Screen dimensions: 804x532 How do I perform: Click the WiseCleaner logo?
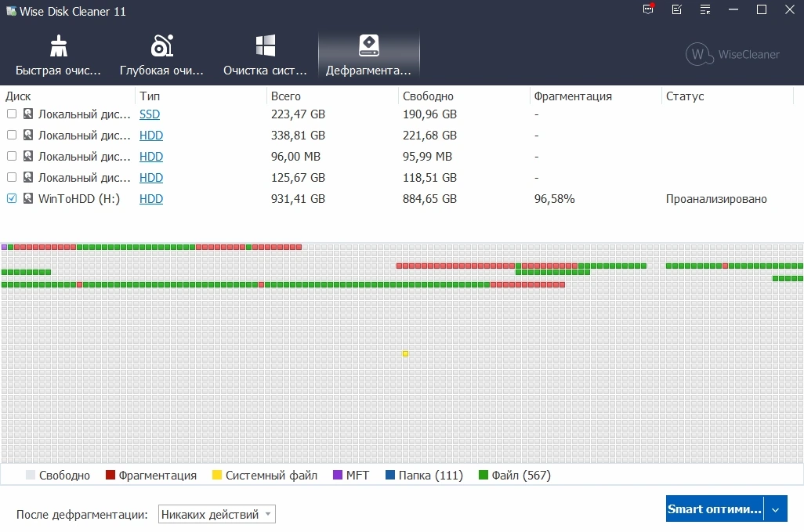(x=732, y=54)
